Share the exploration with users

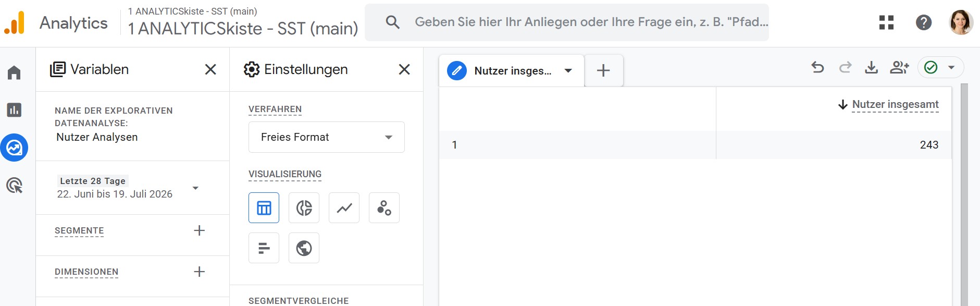900,67
